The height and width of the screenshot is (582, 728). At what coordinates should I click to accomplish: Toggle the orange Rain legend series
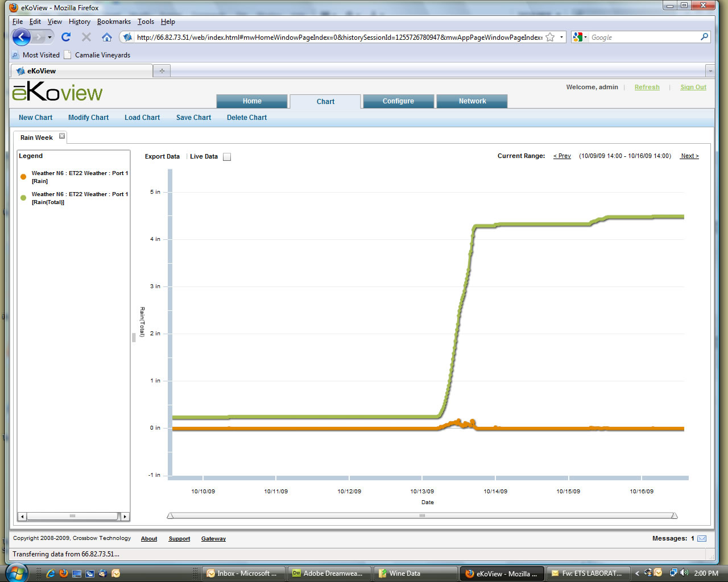23,177
